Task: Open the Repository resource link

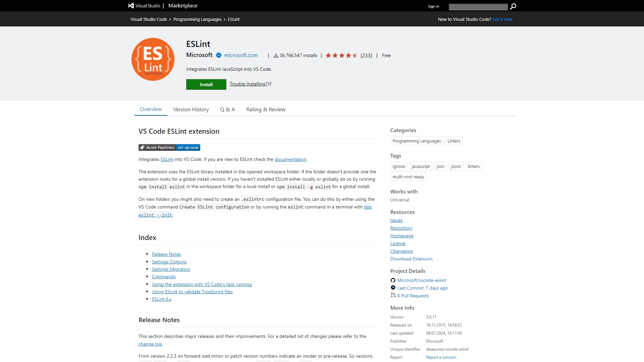Action: (401, 228)
